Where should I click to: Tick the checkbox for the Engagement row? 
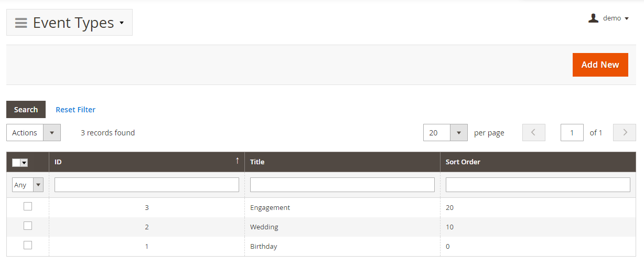(28, 207)
